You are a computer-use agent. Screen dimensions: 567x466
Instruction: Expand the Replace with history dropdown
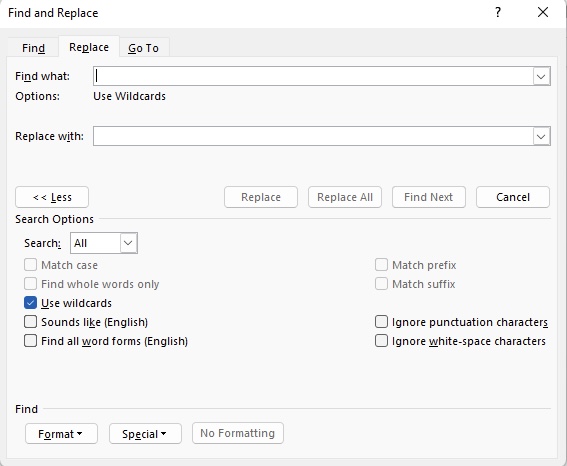click(541, 136)
